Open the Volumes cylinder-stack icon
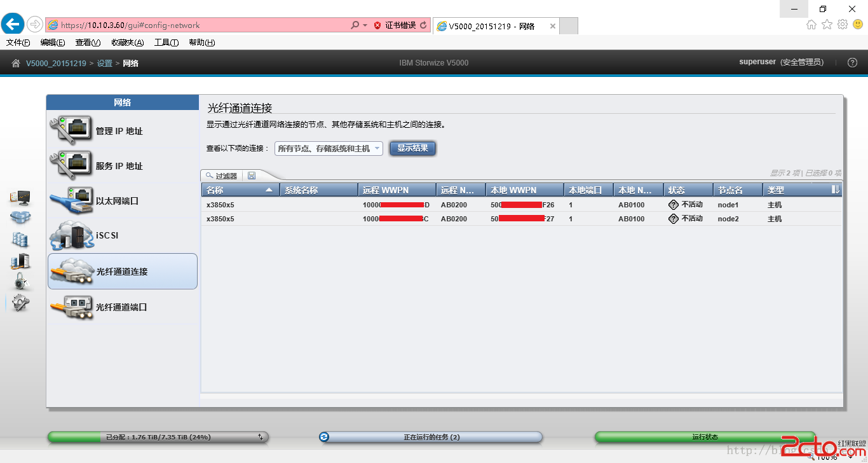This screenshot has width=868, height=463. click(x=20, y=240)
